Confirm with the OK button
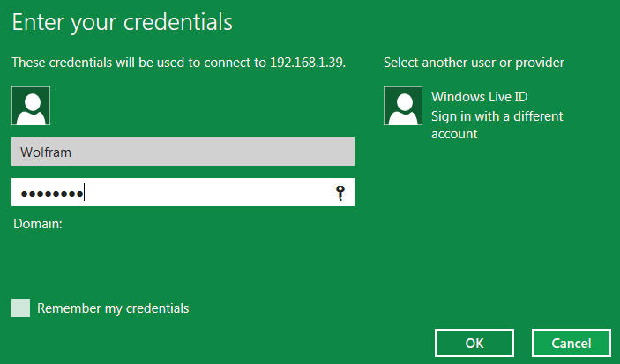Image resolution: width=620 pixels, height=364 pixels. pos(474,343)
